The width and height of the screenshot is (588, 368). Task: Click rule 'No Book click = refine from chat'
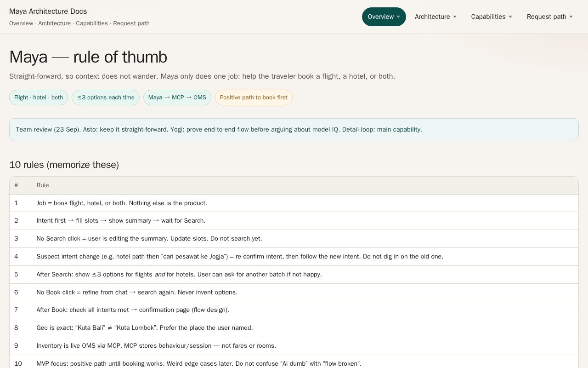[294, 292]
